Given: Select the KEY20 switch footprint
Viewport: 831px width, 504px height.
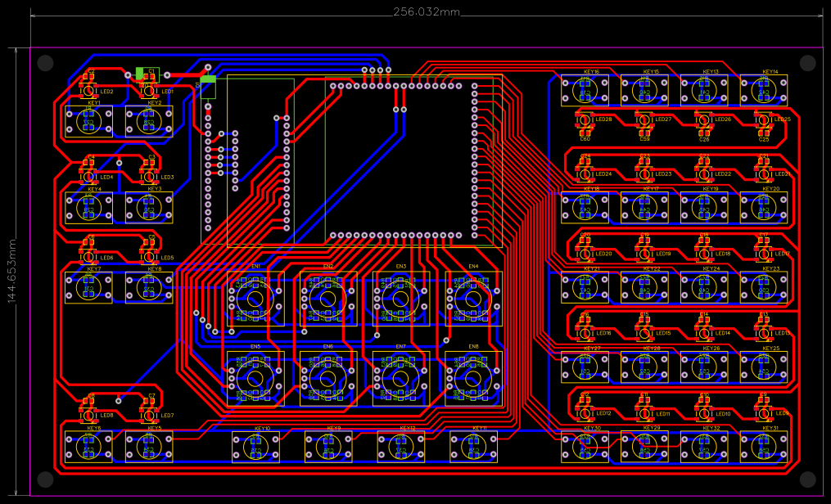Looking at the screenshot, I should tap(766, 209).
